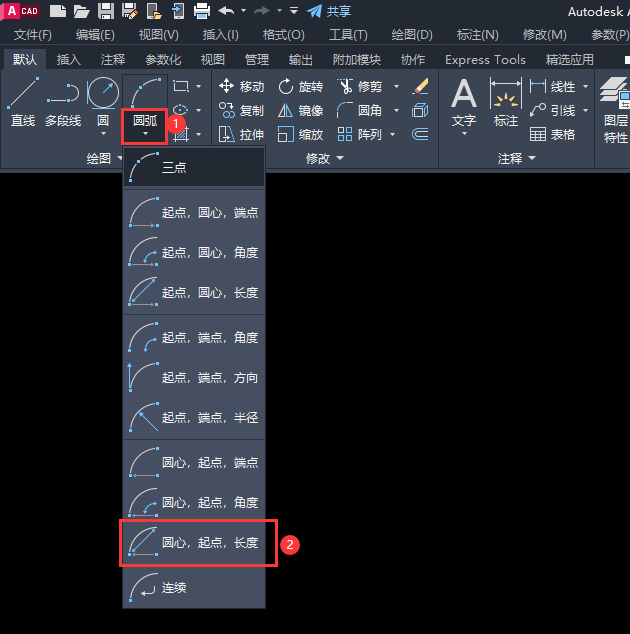Switch to the 输出 ribbon tab
The image size is (630, 634).
[x=300, y=60]
